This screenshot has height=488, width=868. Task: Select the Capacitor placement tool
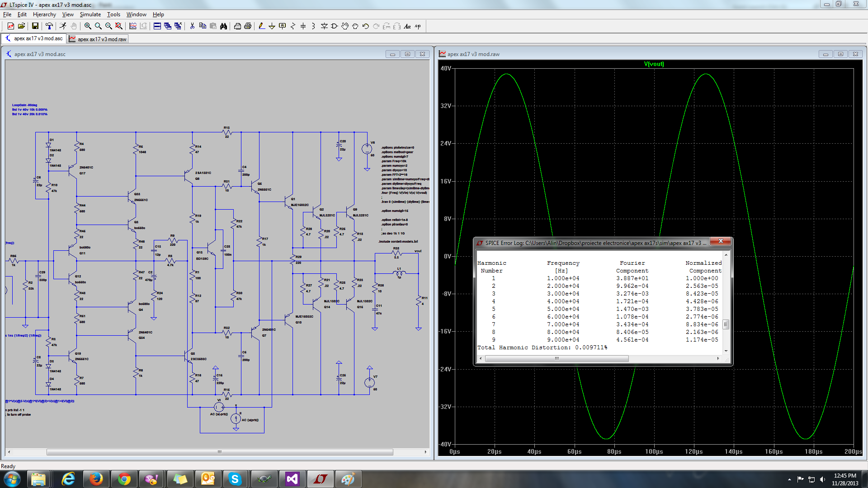coord(303,26)
